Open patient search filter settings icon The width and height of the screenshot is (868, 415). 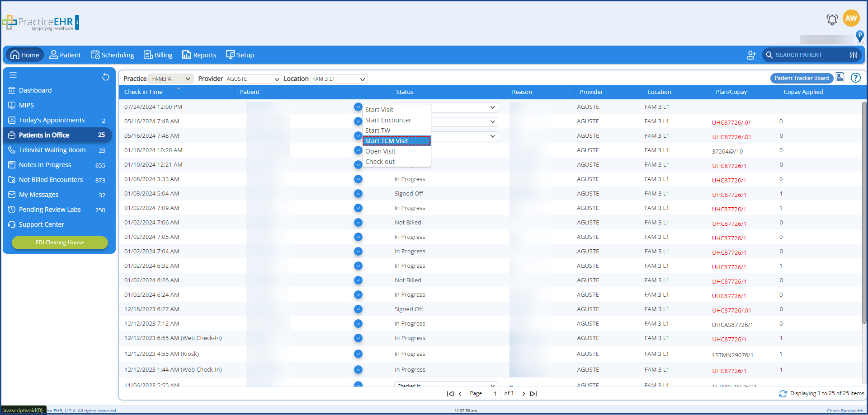854,55
